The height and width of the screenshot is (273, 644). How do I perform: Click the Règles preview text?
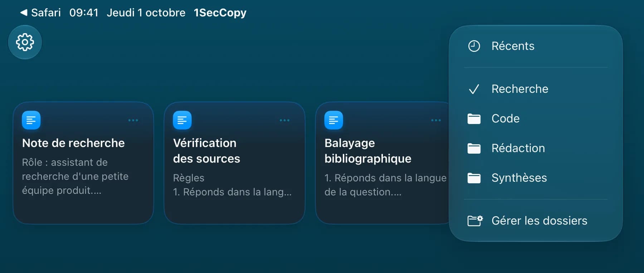(x=189, y=178)
